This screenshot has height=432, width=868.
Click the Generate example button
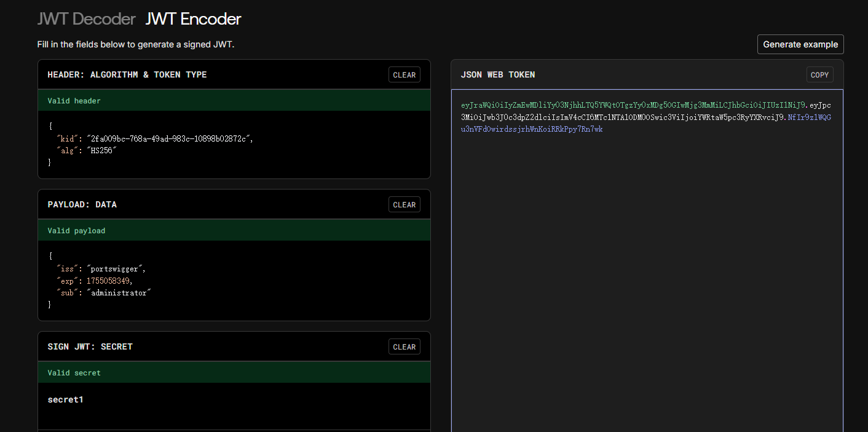click(800, 44)
